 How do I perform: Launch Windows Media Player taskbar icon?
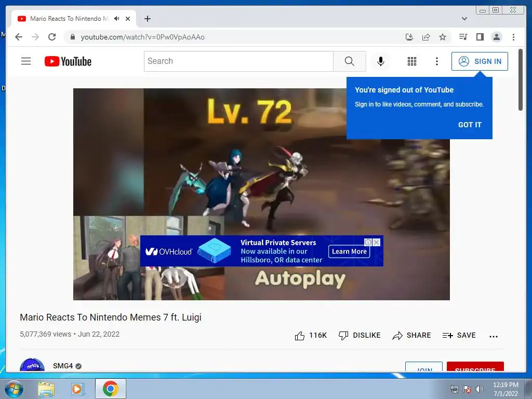[x=77, y=389]
